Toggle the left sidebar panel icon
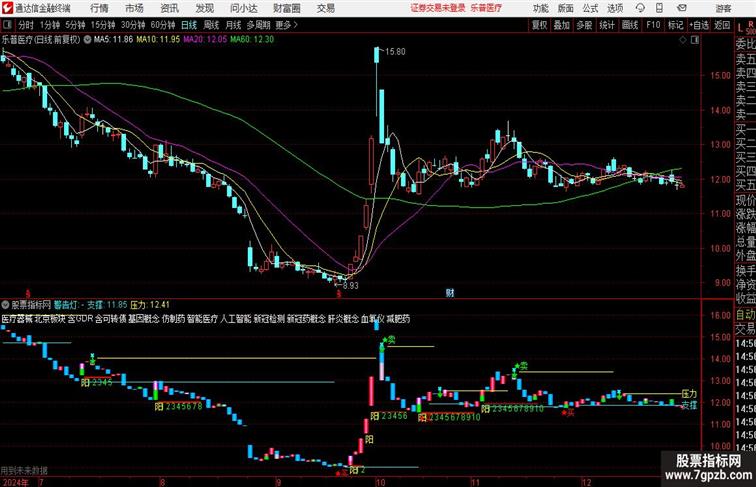Viewport: 756px width, 487px height. point(7,25)
